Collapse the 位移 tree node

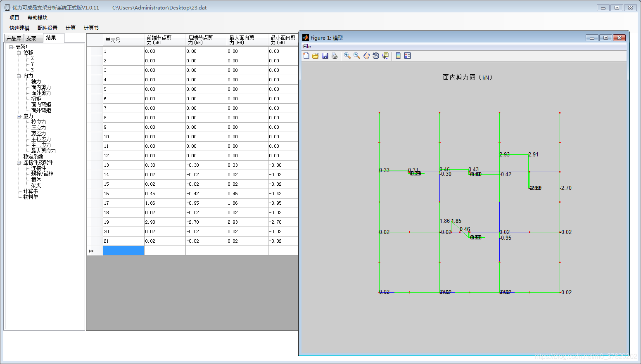19,53
